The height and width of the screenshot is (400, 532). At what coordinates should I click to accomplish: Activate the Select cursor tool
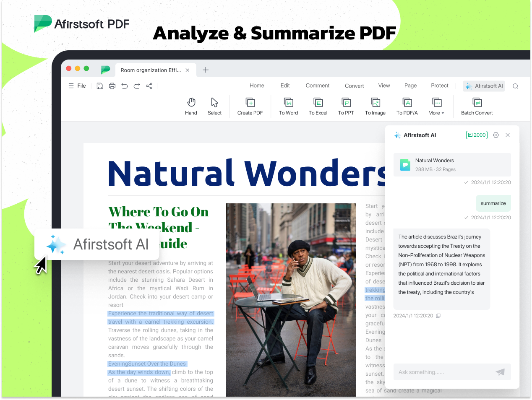(x=214, y=106)
